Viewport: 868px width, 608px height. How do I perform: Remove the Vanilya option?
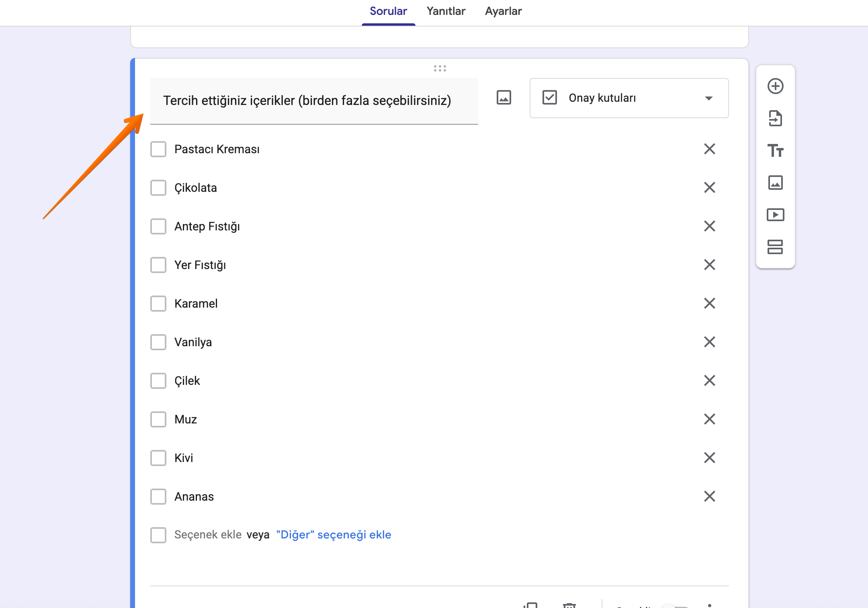(710, 342)
